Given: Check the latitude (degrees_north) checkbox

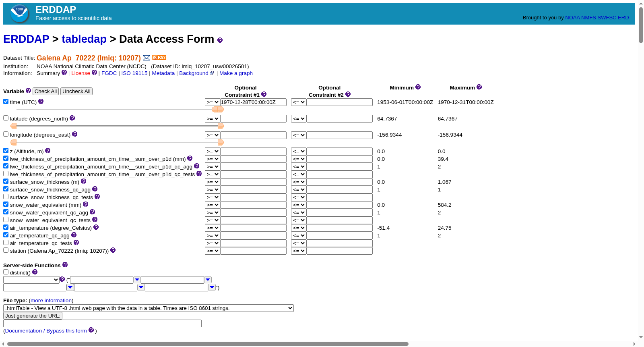Looking at the screenshot, I should pyautogui.click(x=6, y=118).
